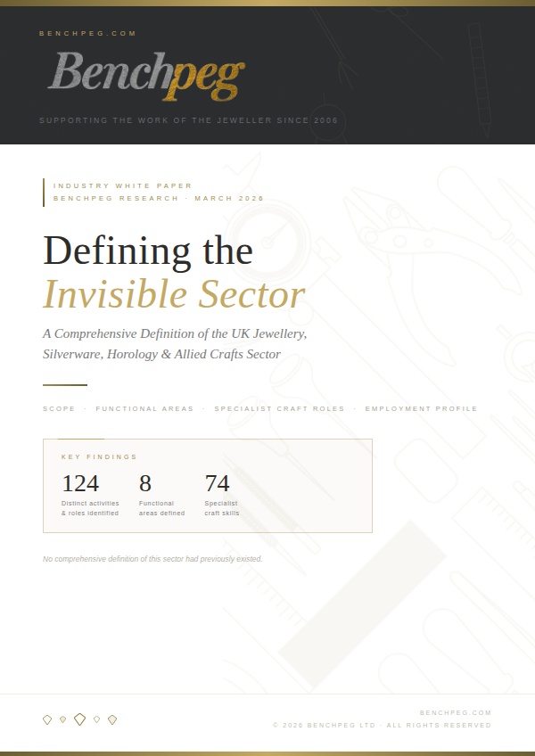Click the KEY FINDINGS heading
Screen dimensions: 535x756
point(99,456)
